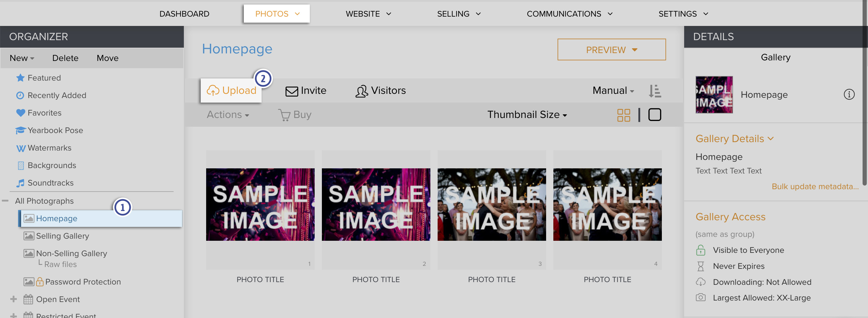Screen dimensions: 868x318
Task: Click the Restricted Event tree row
Action: click(66, 315)
